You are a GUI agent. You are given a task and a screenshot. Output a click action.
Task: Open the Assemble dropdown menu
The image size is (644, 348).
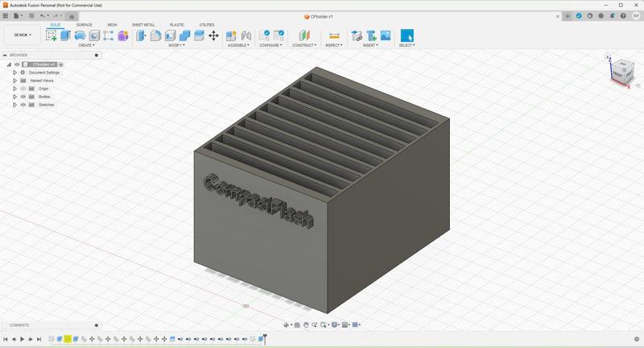tap(238, 45)
